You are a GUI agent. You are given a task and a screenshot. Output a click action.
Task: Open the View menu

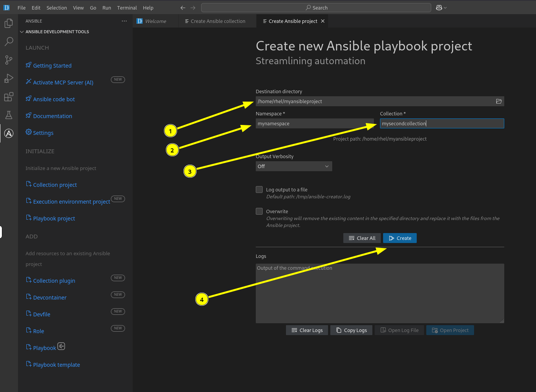point(78,8)
